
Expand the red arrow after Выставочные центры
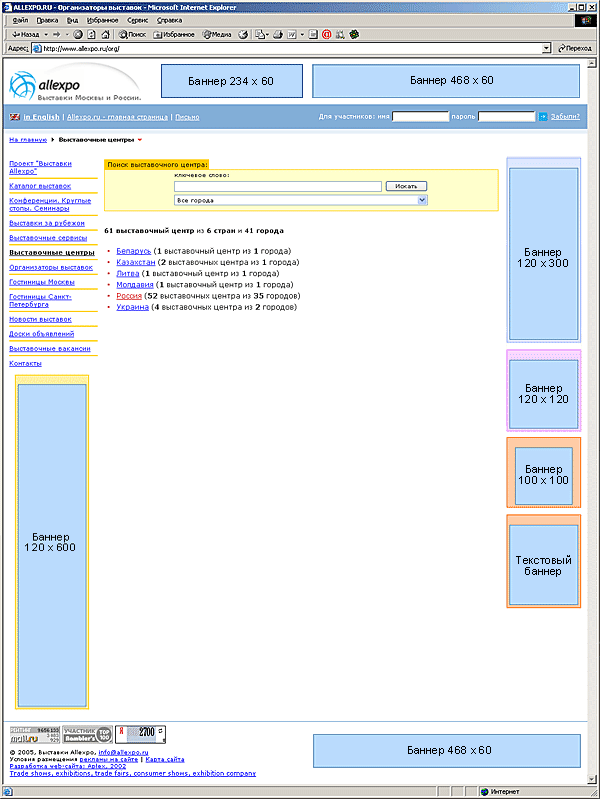pos(140,140)
